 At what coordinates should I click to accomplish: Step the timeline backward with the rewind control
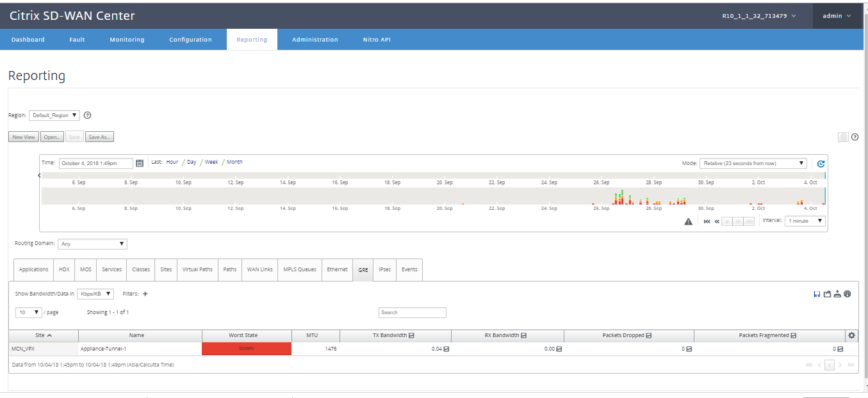pyautogui.click(x=717, y=221)
